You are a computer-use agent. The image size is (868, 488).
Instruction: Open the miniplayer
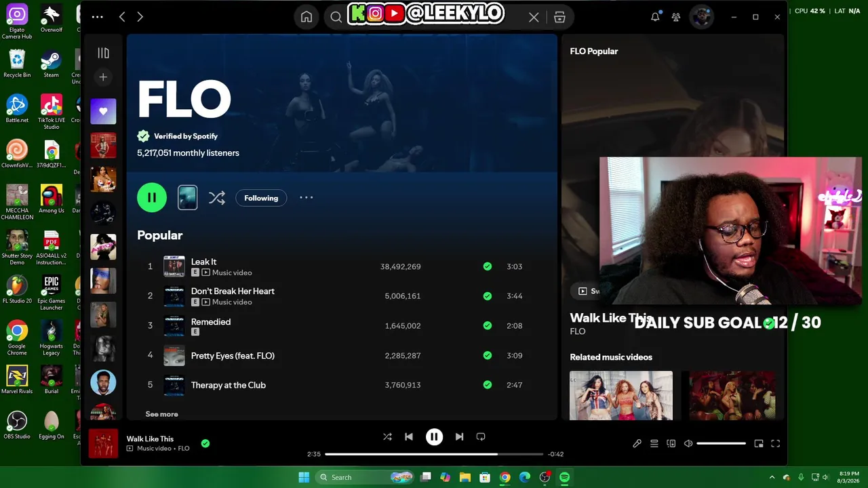[759, 443]
